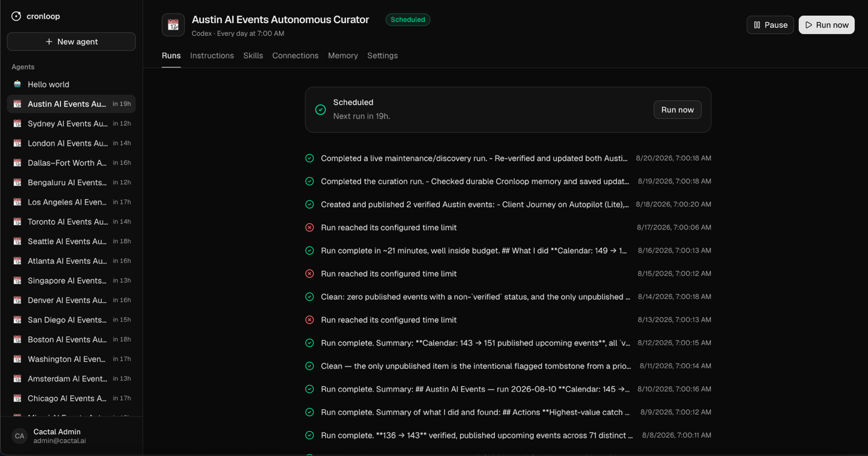Switch to the Runs tab
The height and width of the screenshot is (456, 868).
click(x=171, y=56)
